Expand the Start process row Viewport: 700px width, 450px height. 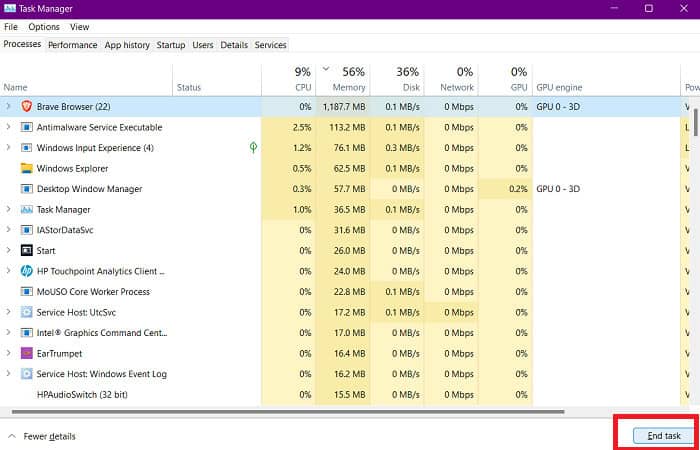pyautogui.click(x=8, y=250)
